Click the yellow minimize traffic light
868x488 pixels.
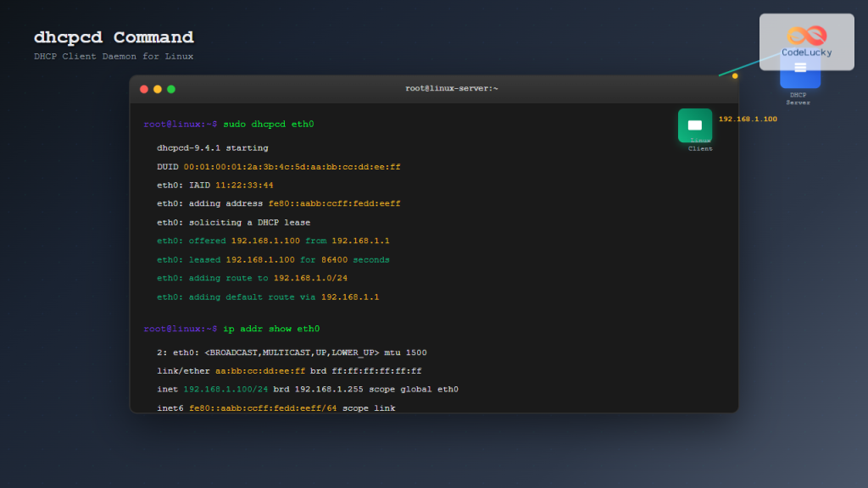158,88
